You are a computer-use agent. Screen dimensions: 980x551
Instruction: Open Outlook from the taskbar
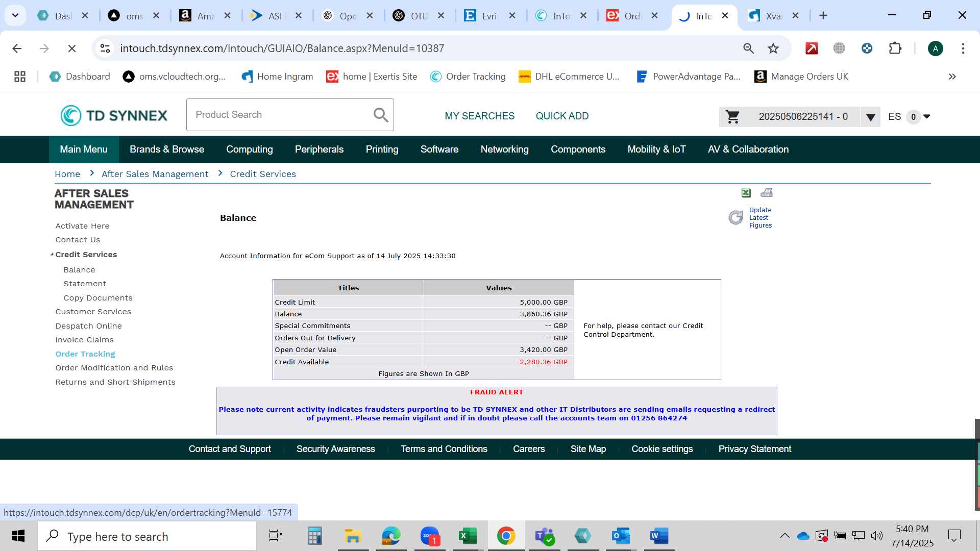click(621, 536)
